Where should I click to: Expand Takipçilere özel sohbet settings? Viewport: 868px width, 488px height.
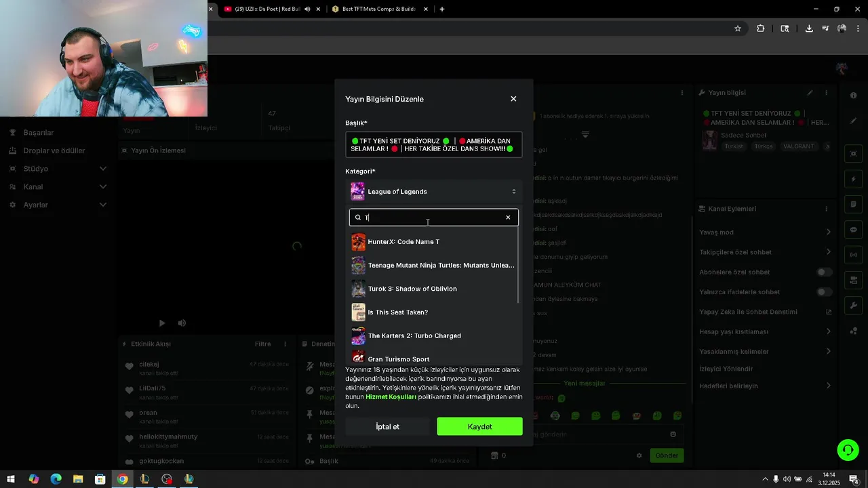765,252
